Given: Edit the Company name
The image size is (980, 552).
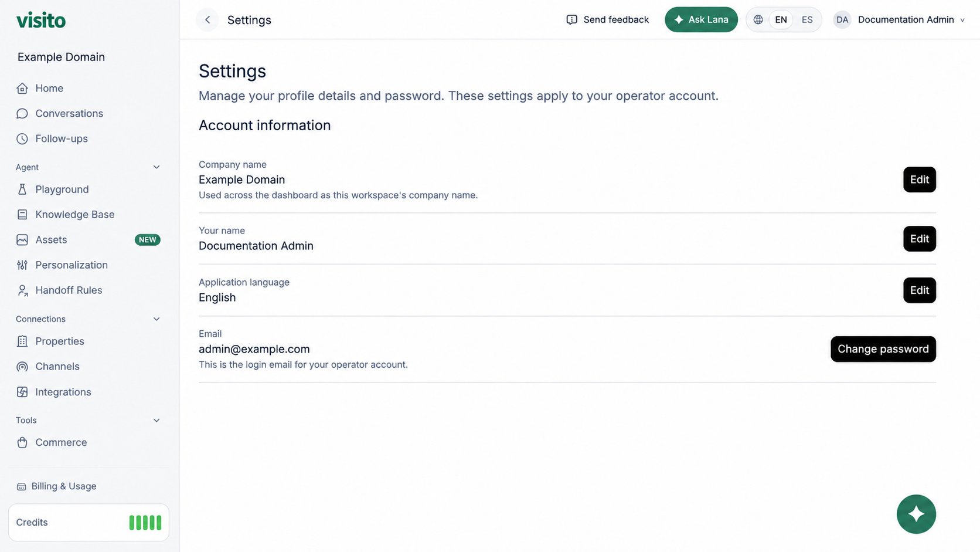Looking at the screenshot, I should [919, 180].
